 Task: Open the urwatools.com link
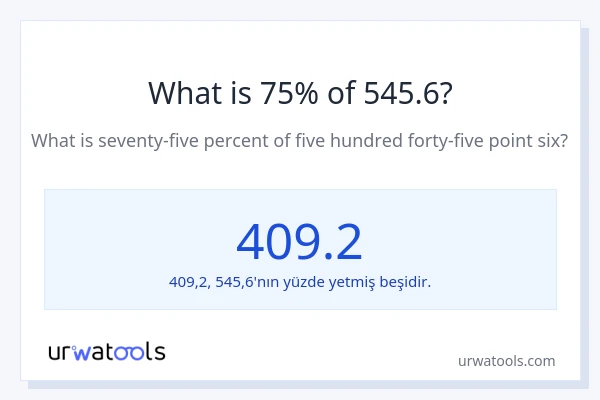tap(505, 361)
